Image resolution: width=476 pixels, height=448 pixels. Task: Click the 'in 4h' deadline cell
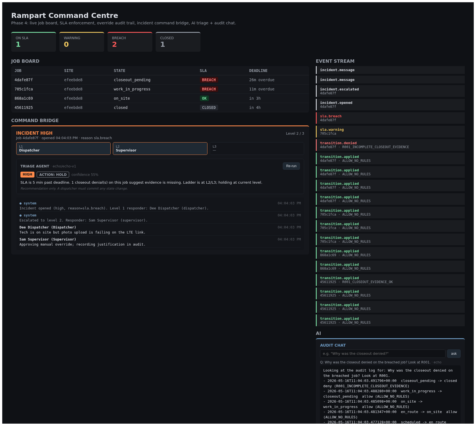point(255,108)
